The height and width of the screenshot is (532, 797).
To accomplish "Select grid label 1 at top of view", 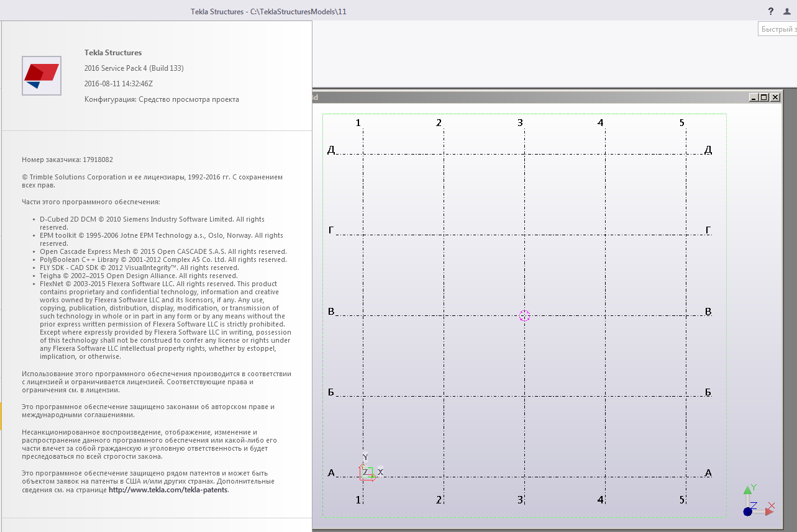I will point(358,123).
